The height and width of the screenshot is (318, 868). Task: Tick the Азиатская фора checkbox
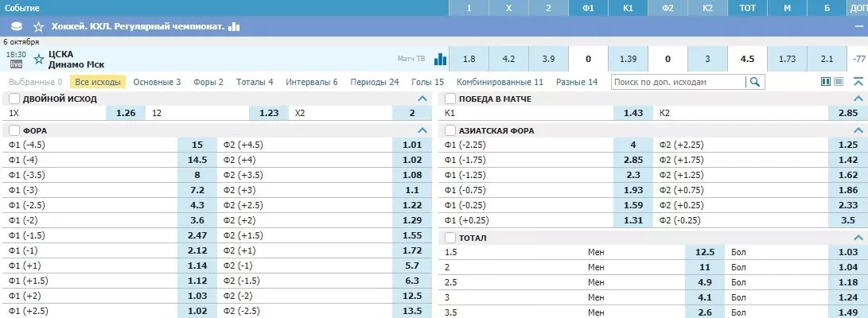click(x=450, y=131)
